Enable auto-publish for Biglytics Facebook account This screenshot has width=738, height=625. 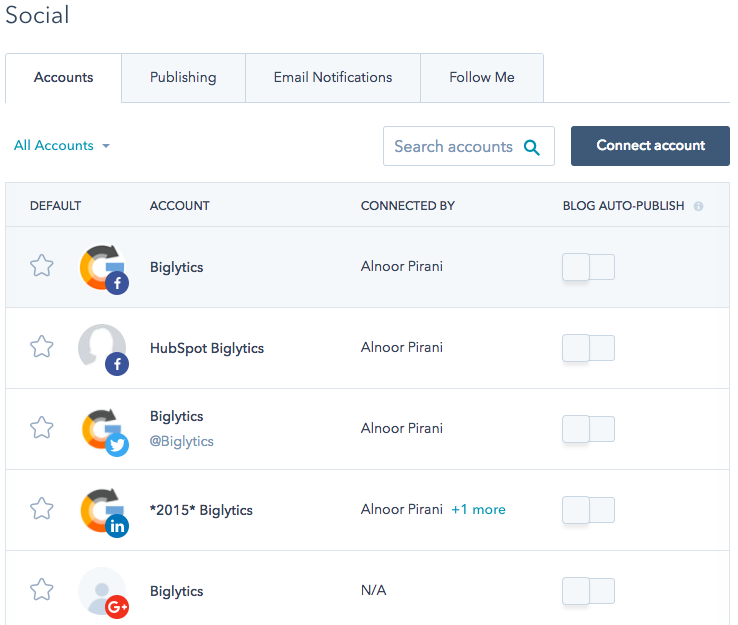[x=588, y=267]
